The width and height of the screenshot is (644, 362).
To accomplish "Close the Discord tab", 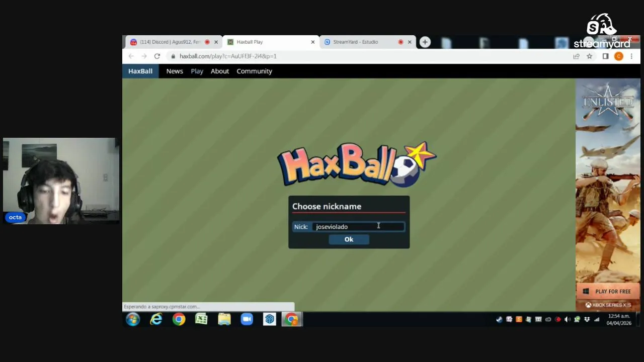I will tap(216, 42).
